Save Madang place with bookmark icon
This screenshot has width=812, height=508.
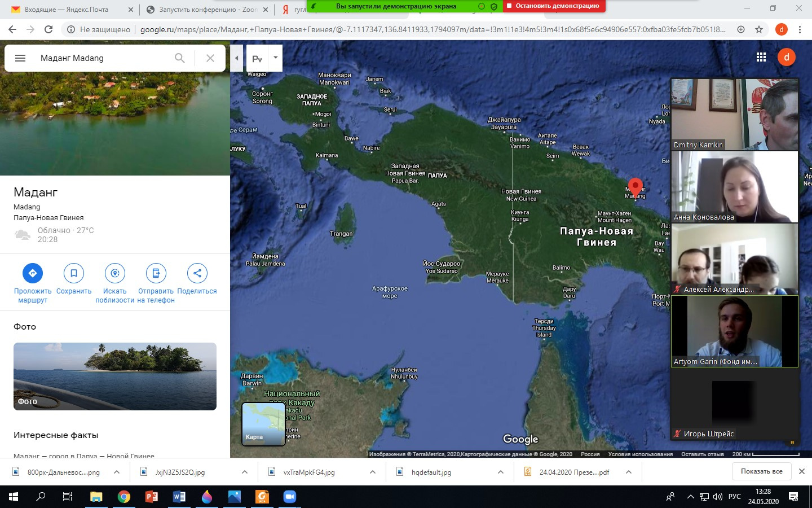tap(73, 273)
